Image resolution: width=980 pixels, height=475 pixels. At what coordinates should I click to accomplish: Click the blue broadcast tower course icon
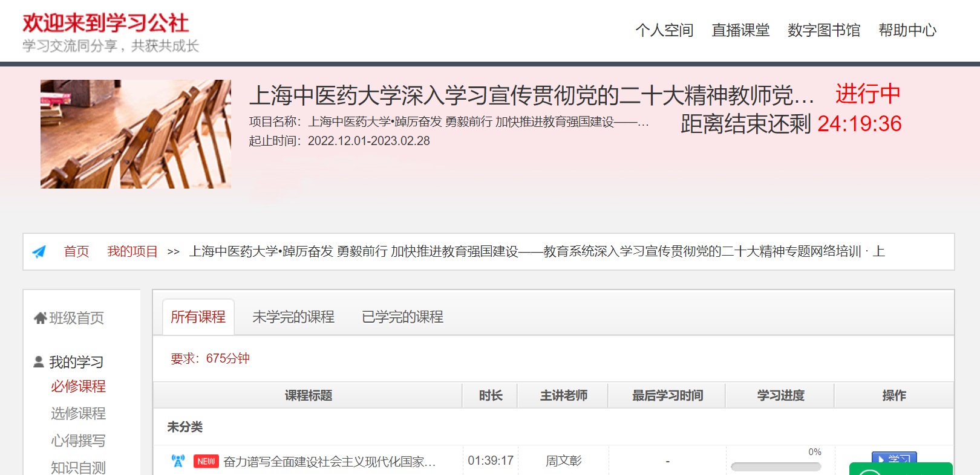coord(178,461)
